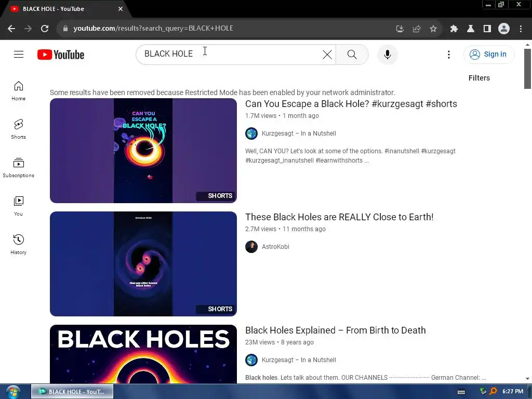532x399 pixels.
Task: Click the AstroKobi Shorts thumbnail
Action: point(143,264)
